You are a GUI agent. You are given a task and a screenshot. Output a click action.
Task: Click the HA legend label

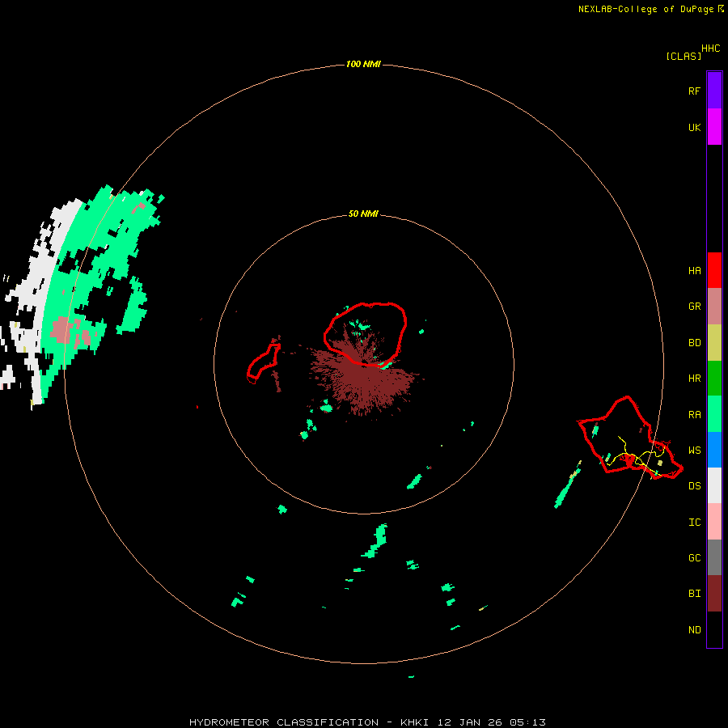click(694, 270)
